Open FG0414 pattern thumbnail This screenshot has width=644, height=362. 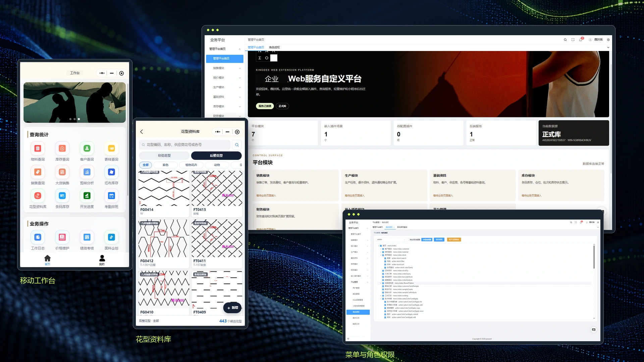pyautogui.click(x=164, y=188)
